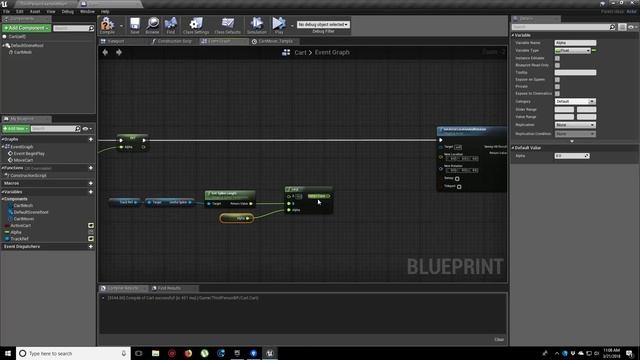Toggle the Expose on Spawn checkbox
Image resolution: width=640 pixels, height=360 pixels.
557,80
